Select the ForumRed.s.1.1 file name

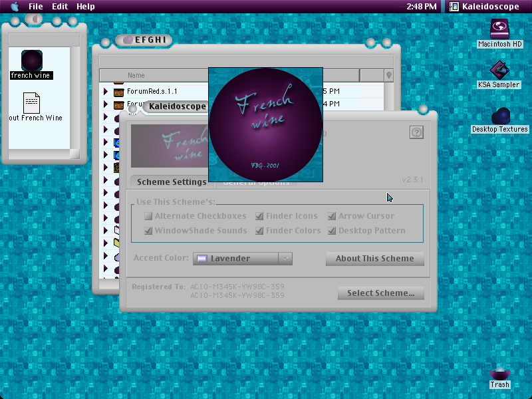coord(152,91)
